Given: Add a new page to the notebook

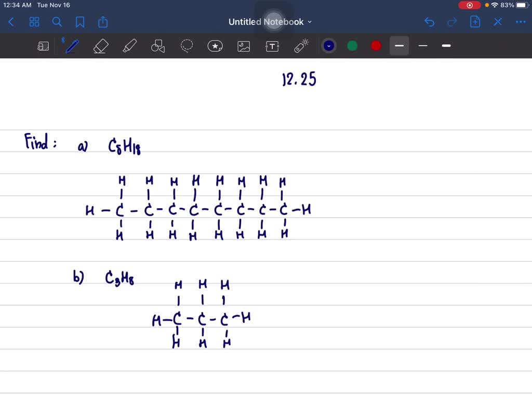Looking at the screenshot, I should click(475, 21).
